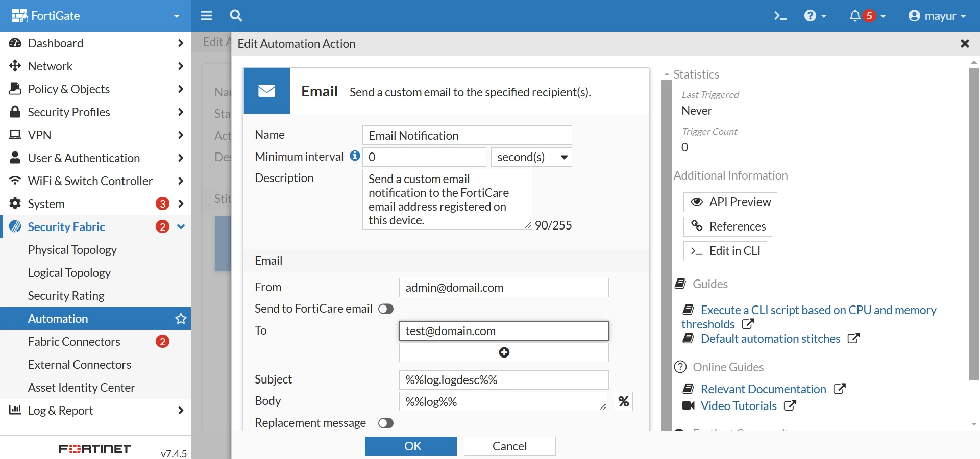
Task: Open the References button
Action: (x=727, y=226)
